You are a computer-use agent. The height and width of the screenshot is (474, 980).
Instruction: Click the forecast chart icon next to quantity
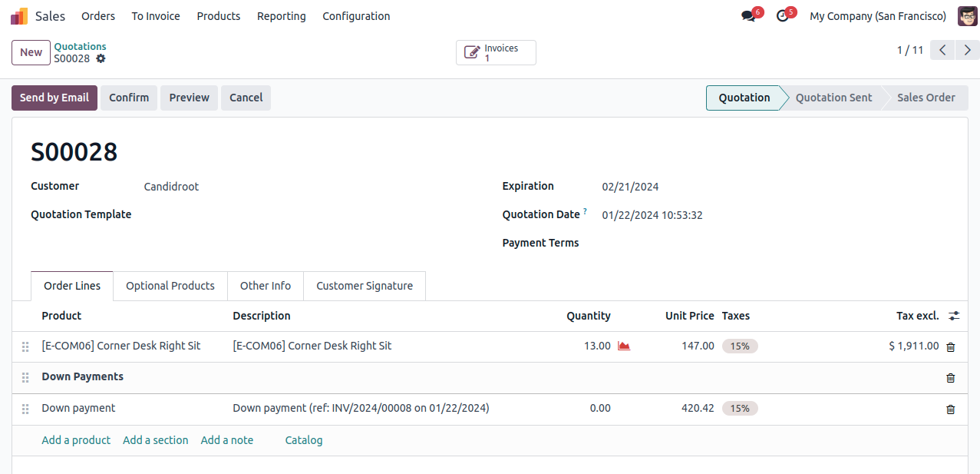click(624, 346)
